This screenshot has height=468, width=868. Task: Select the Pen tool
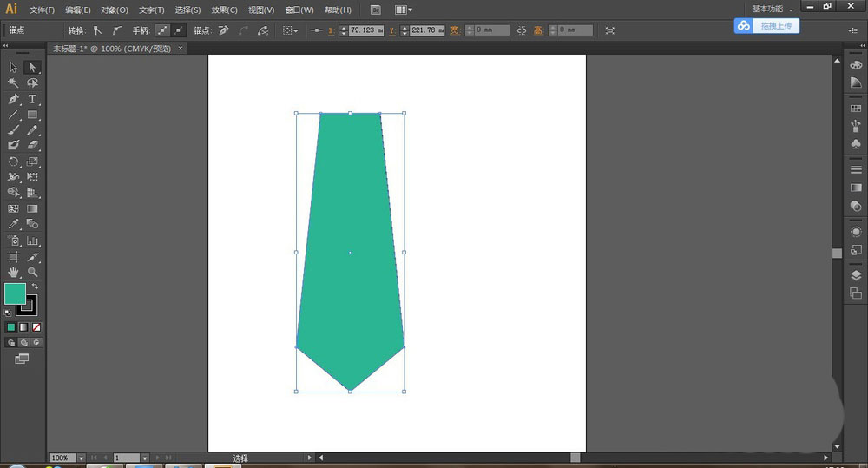(14, 99)
